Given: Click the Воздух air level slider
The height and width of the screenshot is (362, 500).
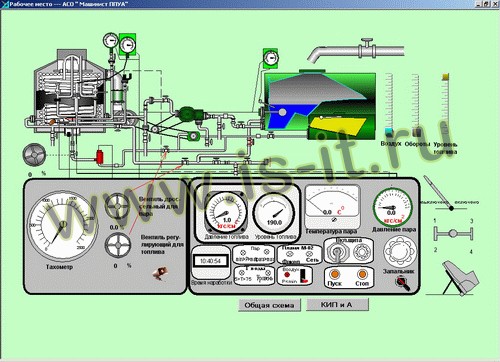Looking at the screenshot, I should [389, 132].
